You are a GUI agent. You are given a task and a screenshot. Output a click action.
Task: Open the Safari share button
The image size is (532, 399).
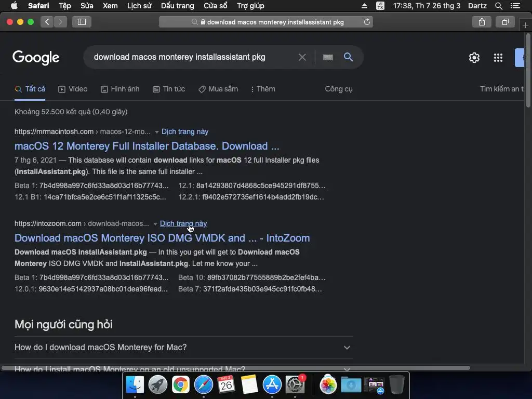pos(482,22)
